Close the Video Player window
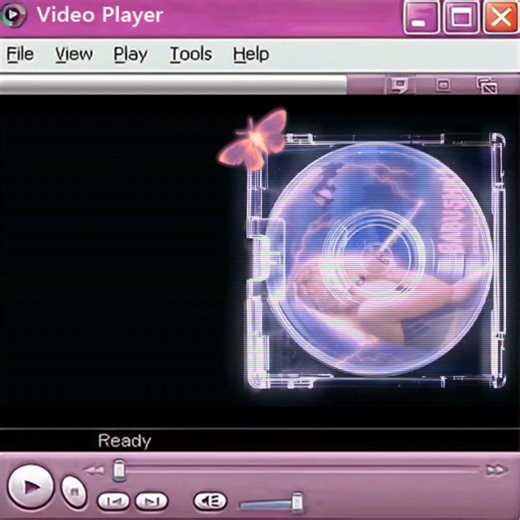Viewport: 520px width, 520px height. pyautogui.click(x=501, y=17)
